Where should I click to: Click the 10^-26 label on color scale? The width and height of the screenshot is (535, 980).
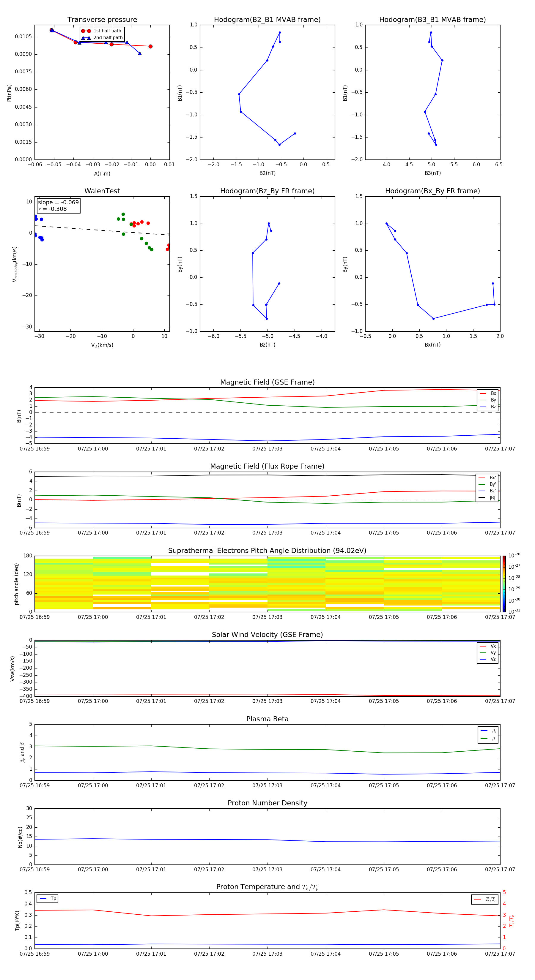tap(514, 555)
